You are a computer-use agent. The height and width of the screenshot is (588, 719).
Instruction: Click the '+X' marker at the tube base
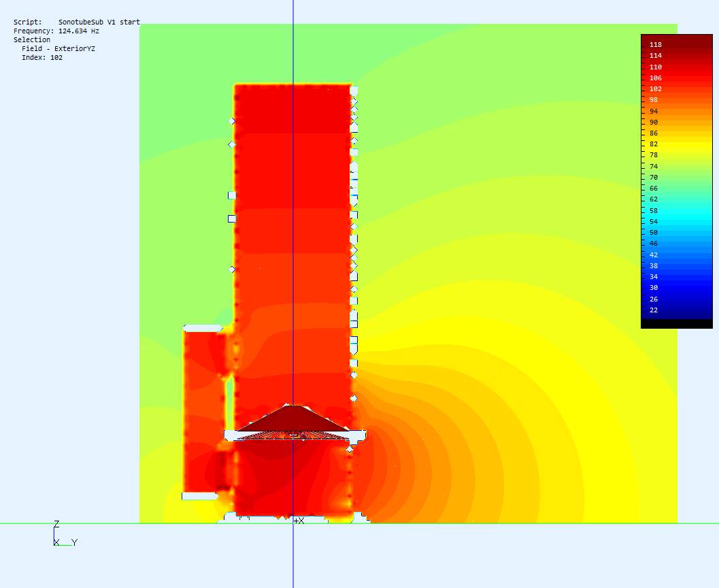tap(299, 521)
